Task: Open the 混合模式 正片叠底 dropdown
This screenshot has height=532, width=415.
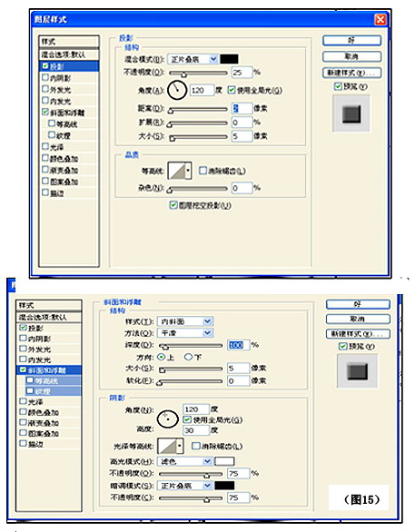Action: pos(193,59)
